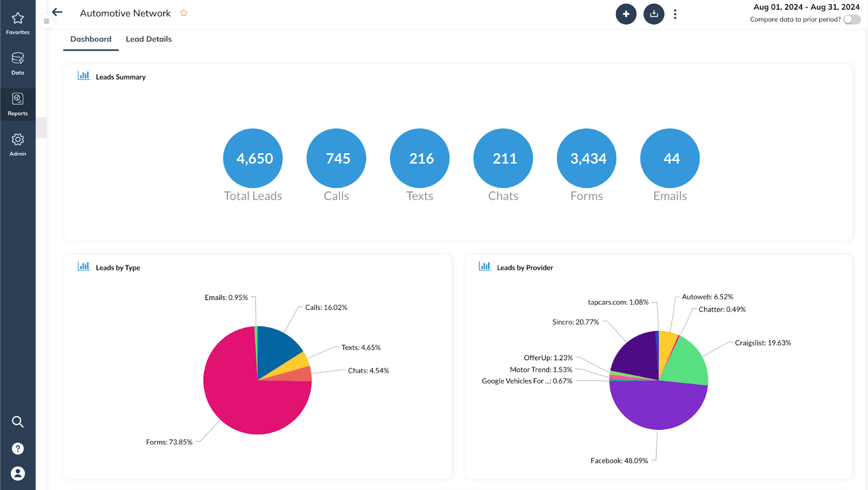Go to Reports in the sidebar
Viewport: 868px width, 490px height.
(x=18, y=104)
